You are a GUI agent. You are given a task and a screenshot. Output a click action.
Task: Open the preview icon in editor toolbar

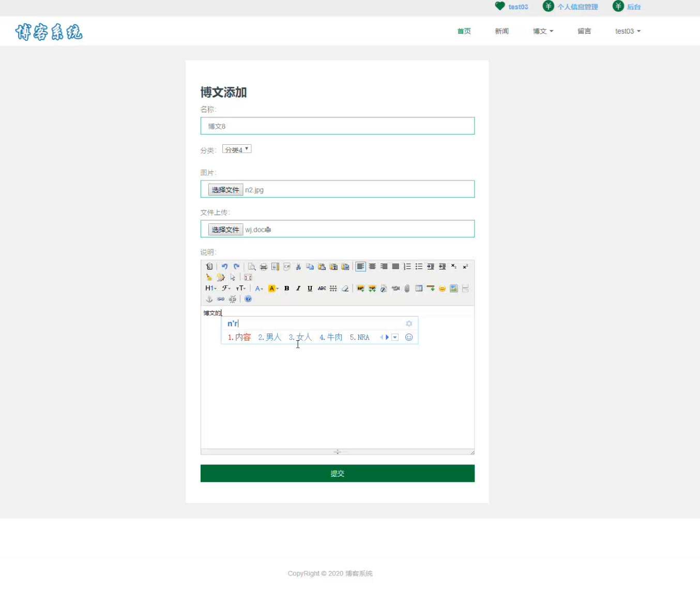coord(252,266)
